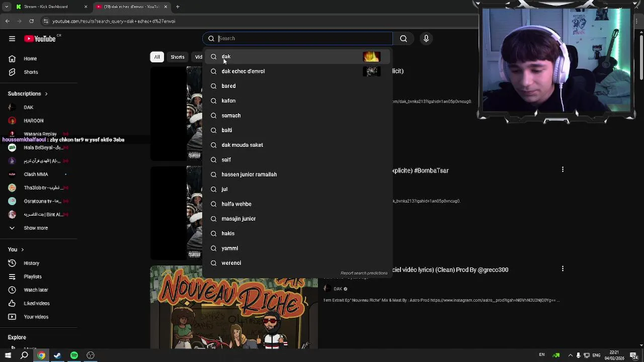Open the YouTube hamburger guide menu
This screenshot has height=362, width=644.
click(x=12, y=39)
